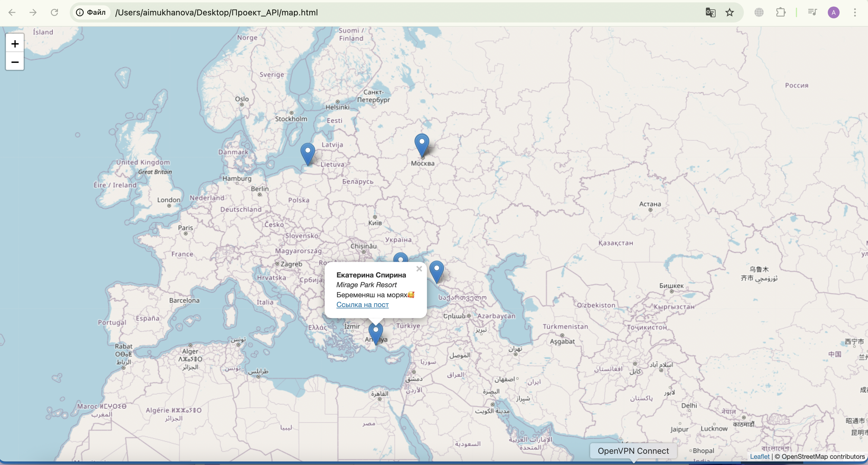
Task: Open the media control playlist icon
Action: [x=812, y=12]
